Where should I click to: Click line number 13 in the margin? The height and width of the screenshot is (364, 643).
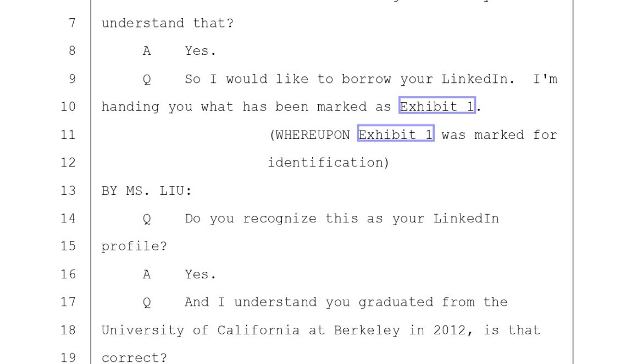click(x=68, y=191)
